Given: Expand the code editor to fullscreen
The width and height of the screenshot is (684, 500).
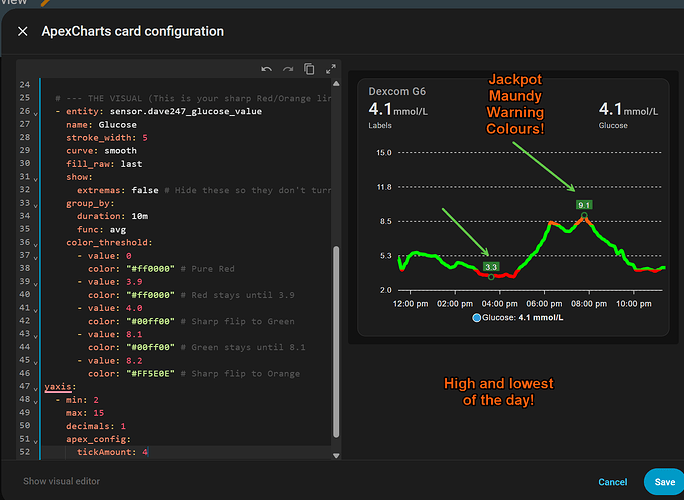Looking at the screenshot, I should click(x=330, y=69).
